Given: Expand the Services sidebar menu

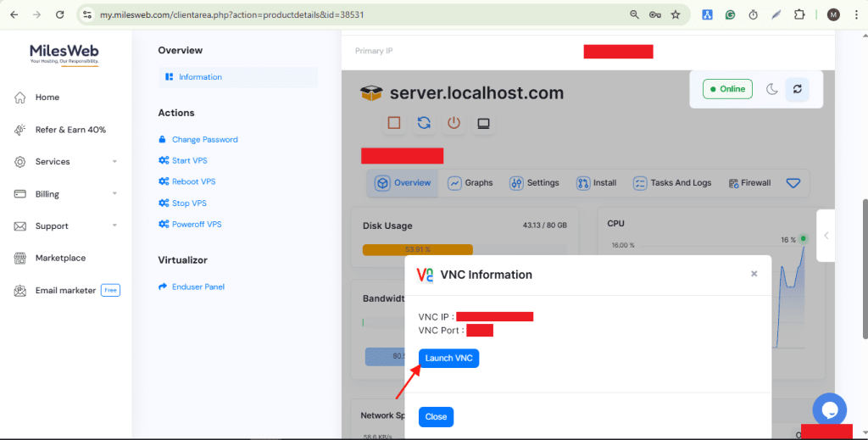Looking at the screenshot, I should click(65, 162).
